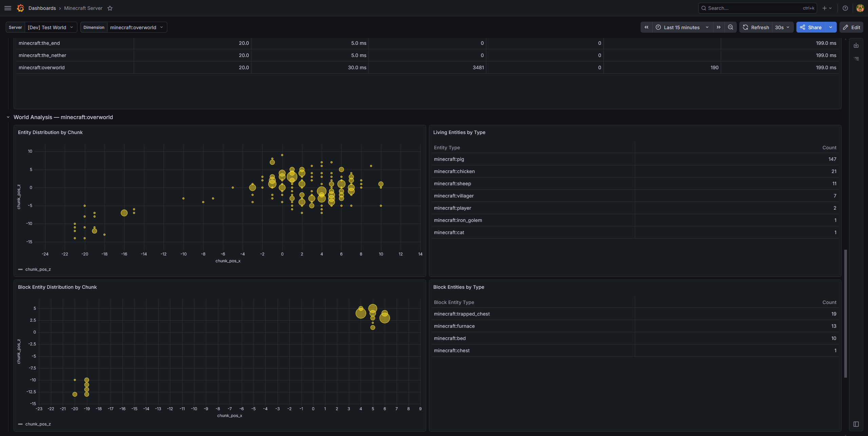The height and width of the screenshot is (436, 868).
Task: Click Block Entity Distribution by Chunk title
Action: click(57, 287)
